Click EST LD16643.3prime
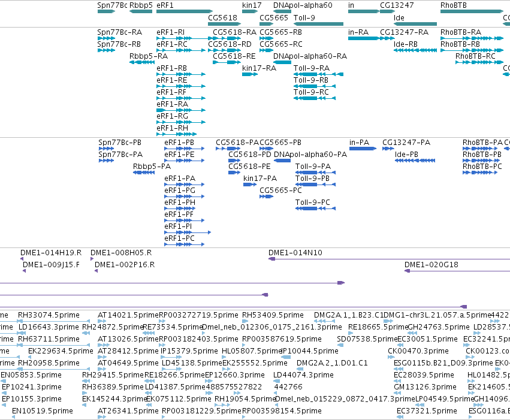This screenshot has width=510, height=420. pos(49,327)
